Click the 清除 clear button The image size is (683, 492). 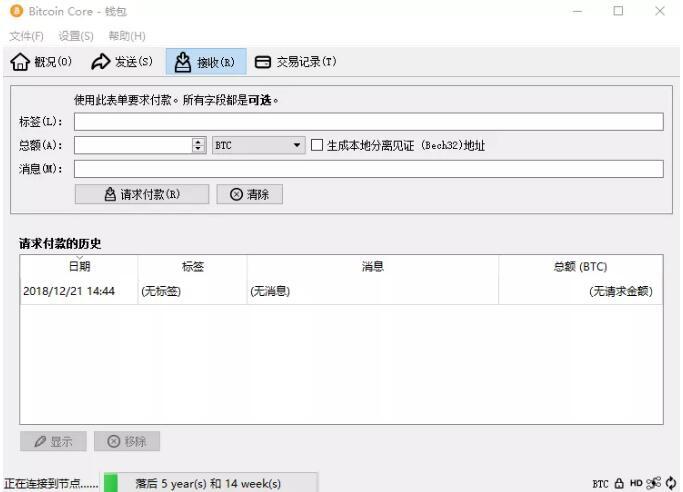249,194
